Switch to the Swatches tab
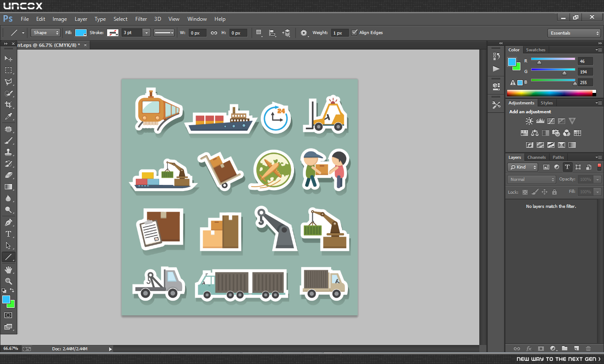The width and height of the screenshot is (604, 364). (535, 50)
